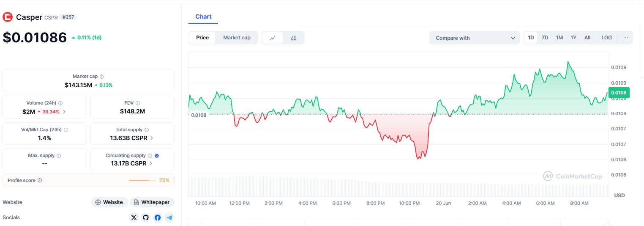
Task: Open the Casper Website link
Action: (109, 202)
